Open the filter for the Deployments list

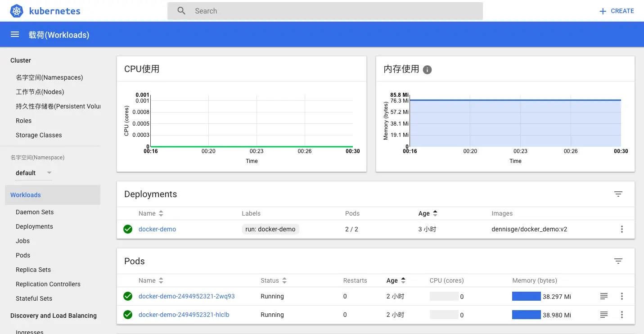point(619,194)
